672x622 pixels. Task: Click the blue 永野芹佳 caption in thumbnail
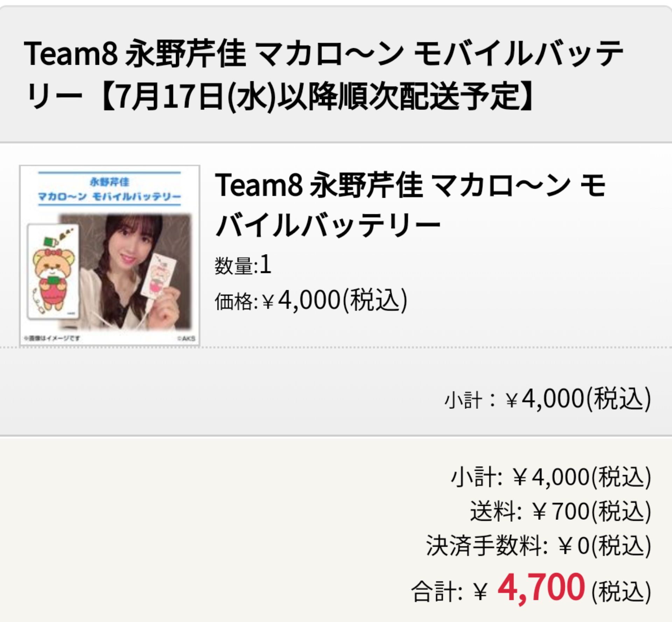click(x=110, y=182)
